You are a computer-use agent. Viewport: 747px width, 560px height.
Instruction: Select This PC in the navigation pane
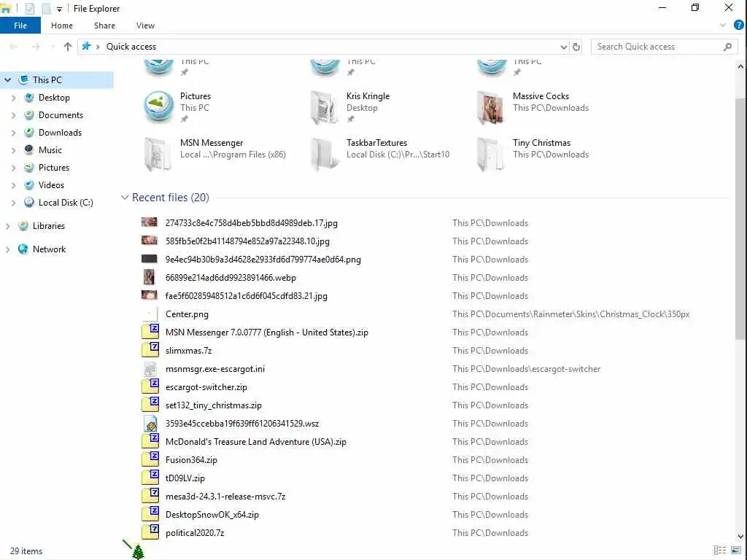tap(47, 80)
